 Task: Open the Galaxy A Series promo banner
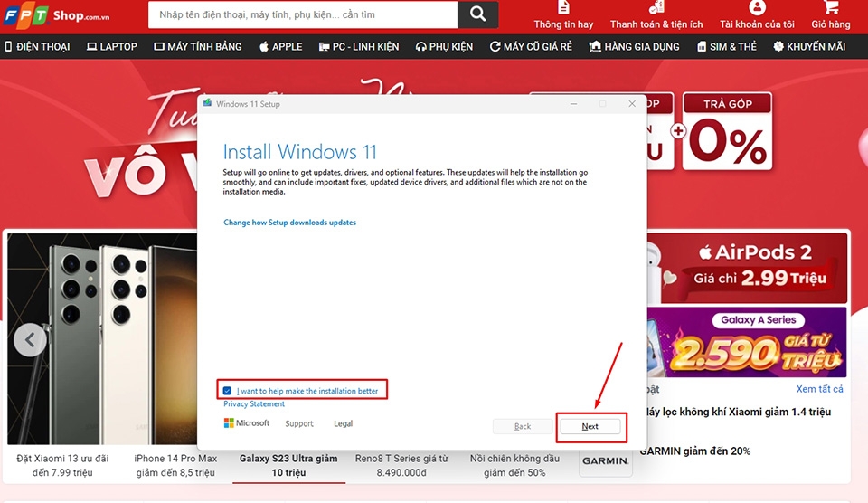[747, 342]
